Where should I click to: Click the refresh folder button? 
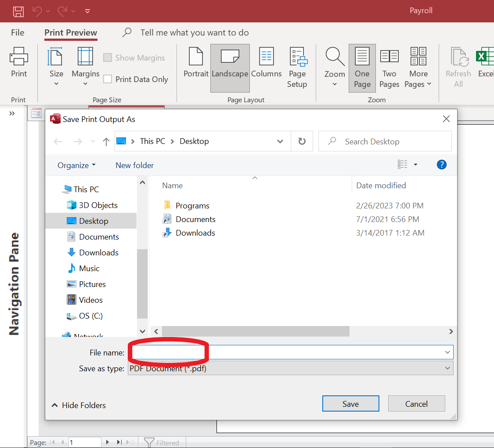[x=302, y=141]
